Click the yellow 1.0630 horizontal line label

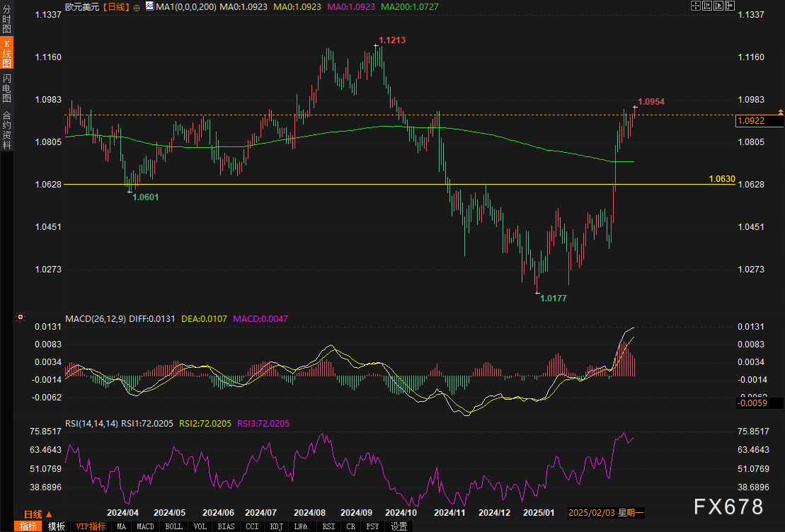tap(721, 179)
